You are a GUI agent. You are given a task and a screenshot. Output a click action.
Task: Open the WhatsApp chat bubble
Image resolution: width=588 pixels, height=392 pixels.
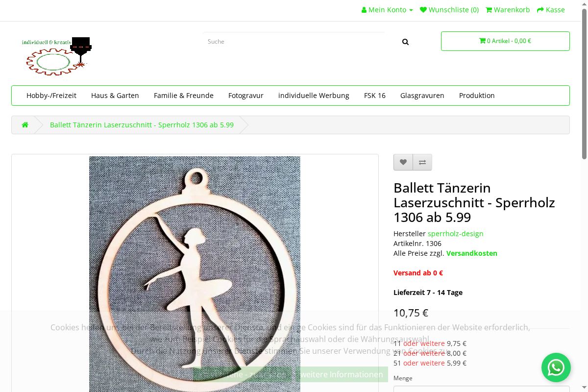pyautogui.click(x=556, y=367)
